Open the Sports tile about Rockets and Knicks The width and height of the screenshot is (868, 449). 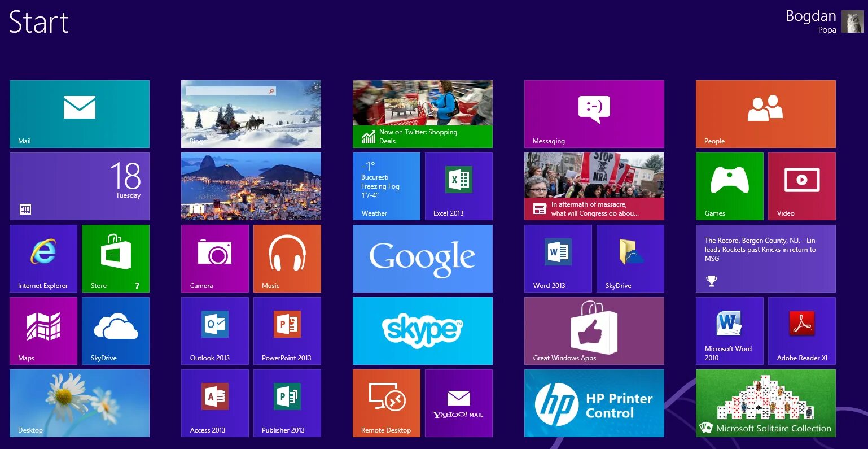pos(766,259)
